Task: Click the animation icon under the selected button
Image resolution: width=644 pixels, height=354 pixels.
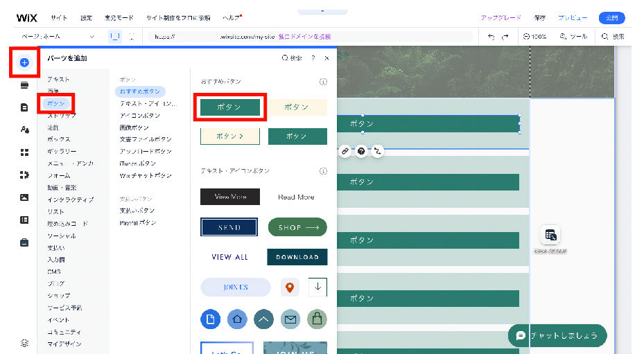Action: tap(377, 152)
